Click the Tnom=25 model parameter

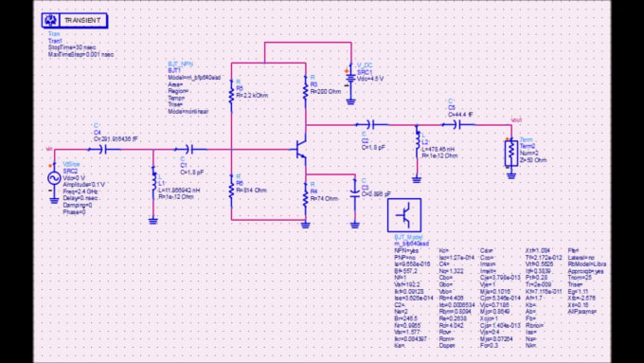pyautogui.click(x=580, y=278)
